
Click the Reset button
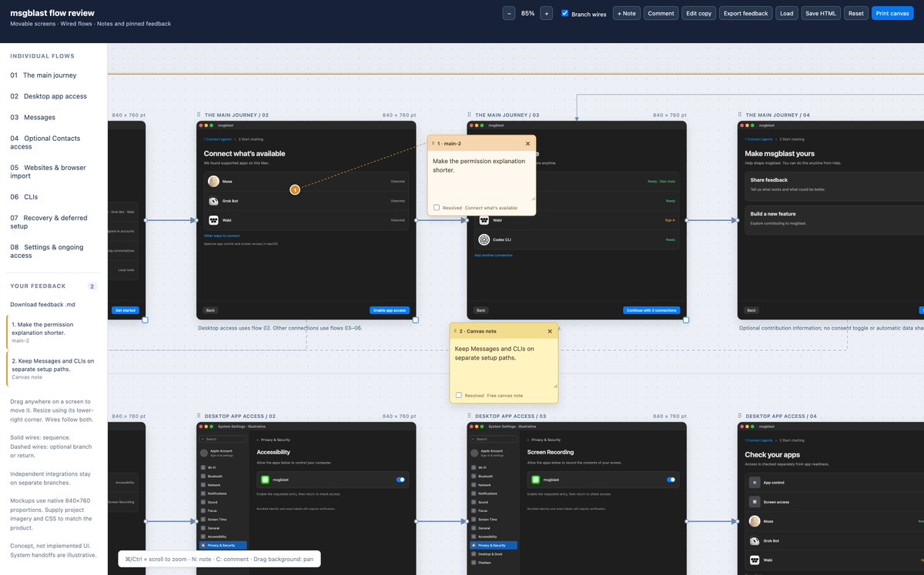[856, 13]
